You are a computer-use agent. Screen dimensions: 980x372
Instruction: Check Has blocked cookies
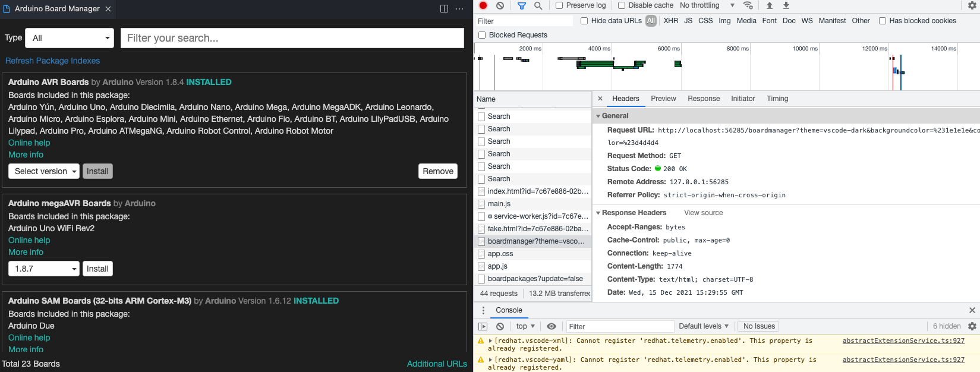pyautogui.click(x=883, y=21)
